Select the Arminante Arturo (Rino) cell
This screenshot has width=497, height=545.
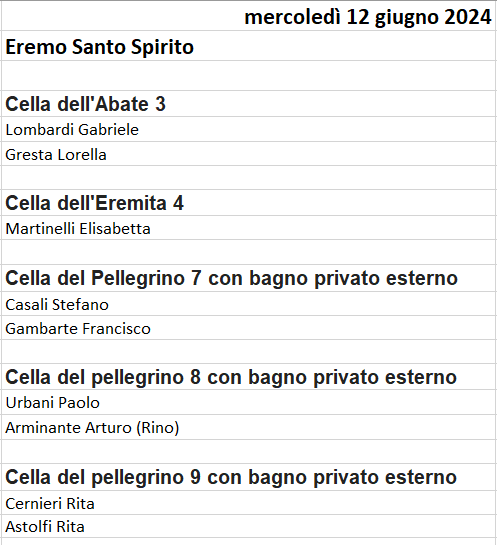click(248, 427)
